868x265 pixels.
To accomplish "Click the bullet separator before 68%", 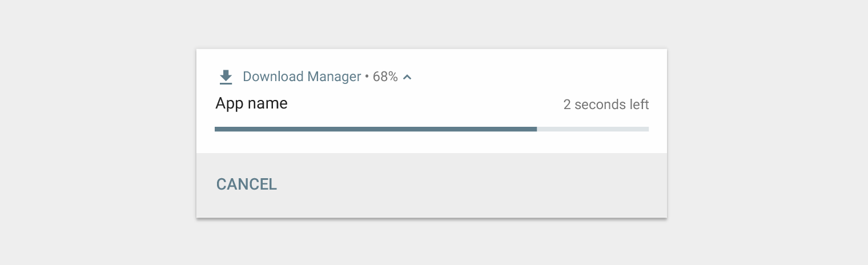I will (x=367, y=77).
